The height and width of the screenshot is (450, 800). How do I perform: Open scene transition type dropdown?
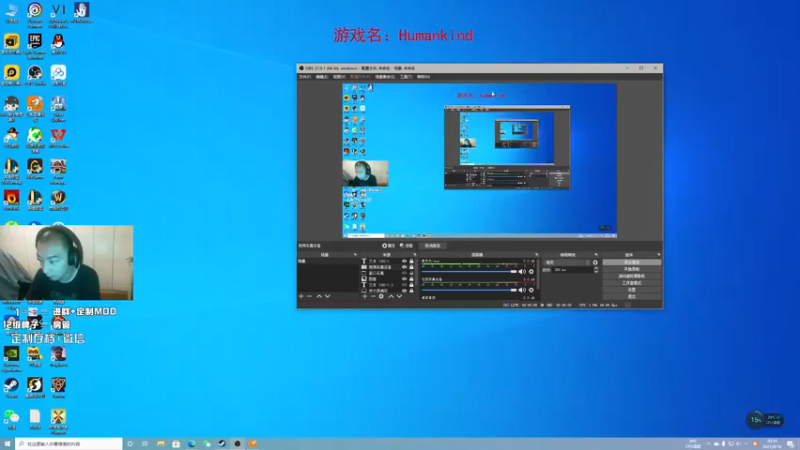click(x=566, y=262)
